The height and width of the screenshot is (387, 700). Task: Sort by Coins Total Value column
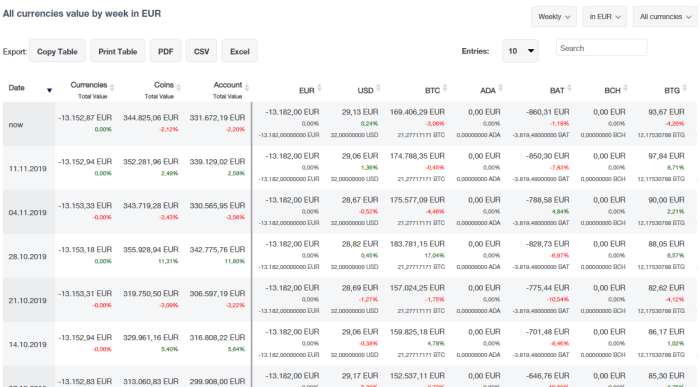point(179,87)
